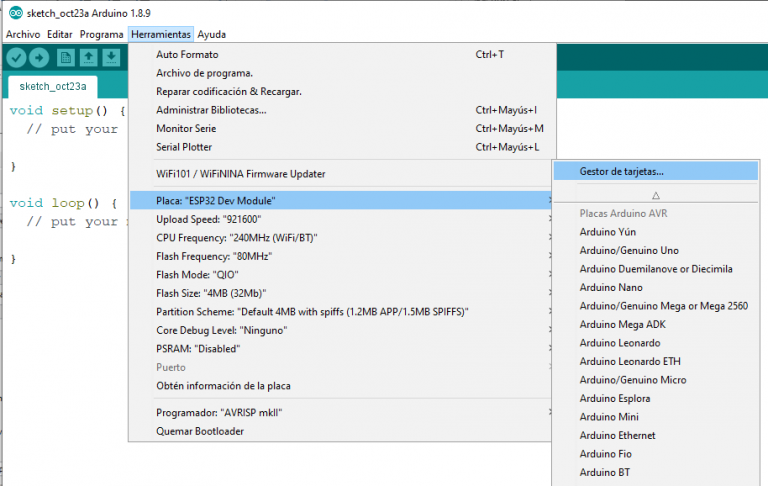
Task: Click the New sketch toolbar icon
Action: click(x=66, y=58)
